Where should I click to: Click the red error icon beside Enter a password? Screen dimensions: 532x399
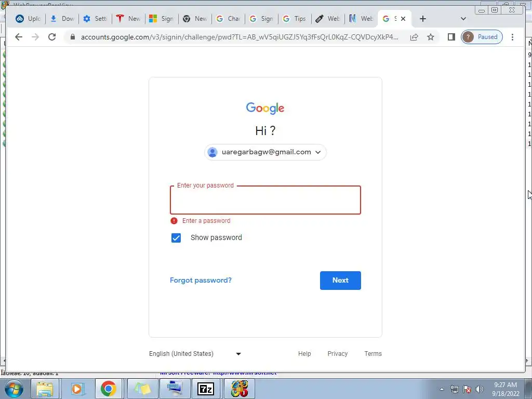pyautogui.click(x=174, y=221)
